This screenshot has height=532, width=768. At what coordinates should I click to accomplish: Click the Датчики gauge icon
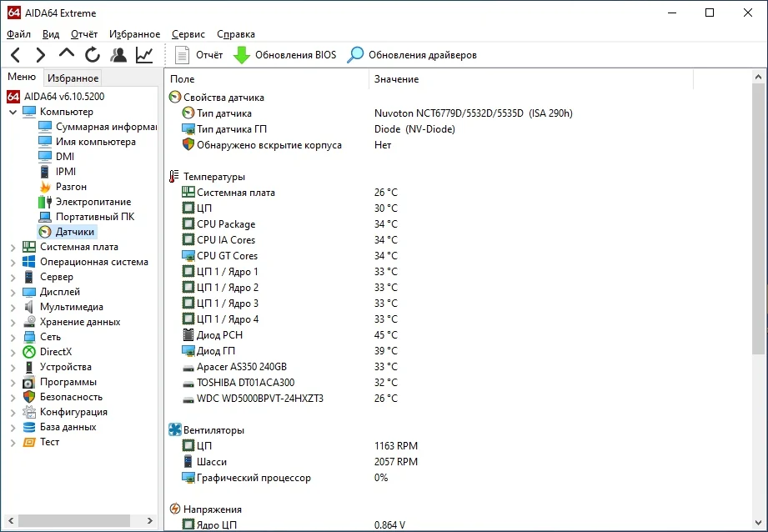[45, 232]
